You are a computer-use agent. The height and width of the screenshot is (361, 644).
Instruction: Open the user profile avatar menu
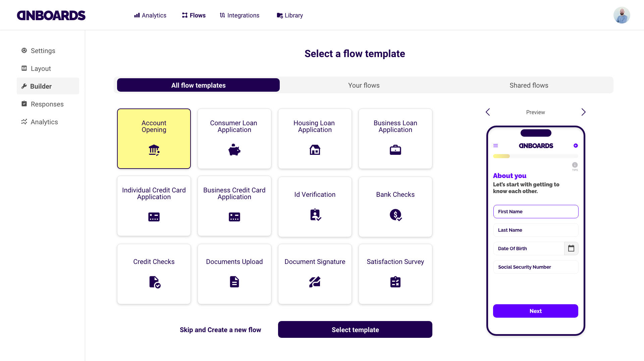622,15
